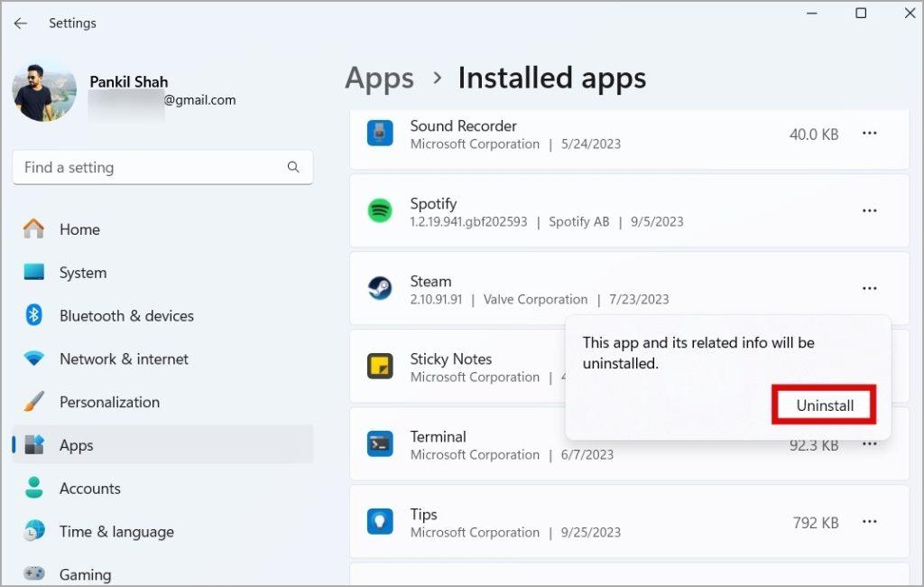Click the Steam app icon
Screen dimensions: 924x587
(380, 288)
